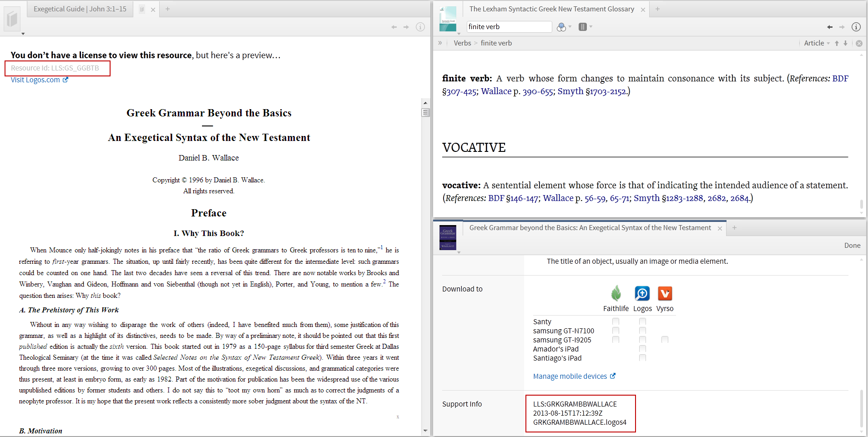Select the Lexham Syntactic Greek Glossary tab
This screenshot has width=868, height=437.
(551, 9)
